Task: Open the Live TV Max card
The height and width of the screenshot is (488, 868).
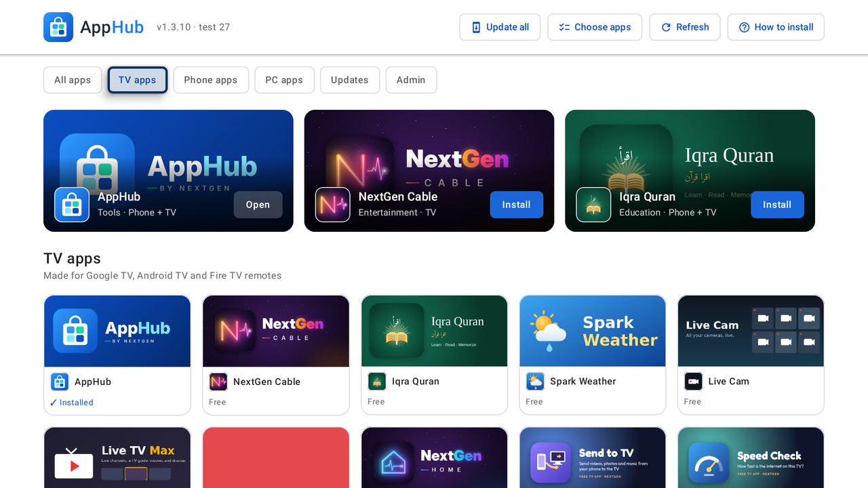Action: coord(117,457)
